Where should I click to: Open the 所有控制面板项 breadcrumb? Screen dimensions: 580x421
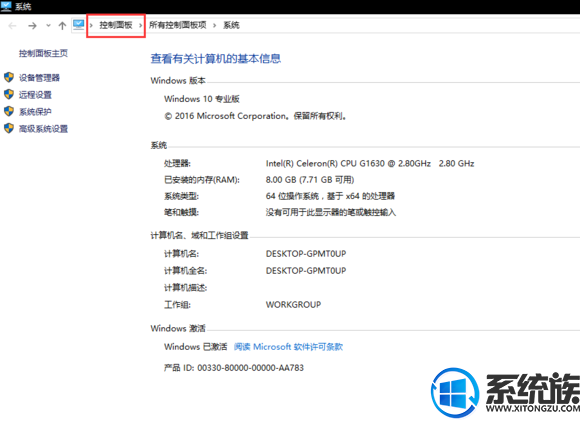click(x=178, y=25)
